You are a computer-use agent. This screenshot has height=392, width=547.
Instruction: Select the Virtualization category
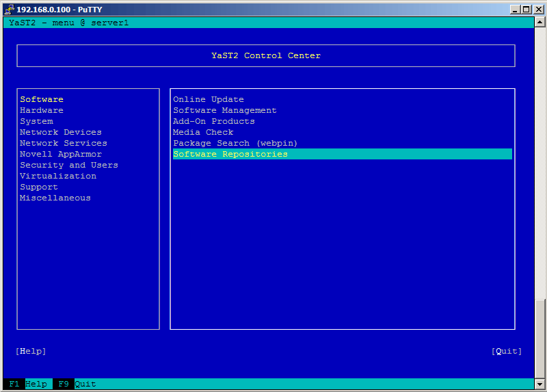(58, 176)
